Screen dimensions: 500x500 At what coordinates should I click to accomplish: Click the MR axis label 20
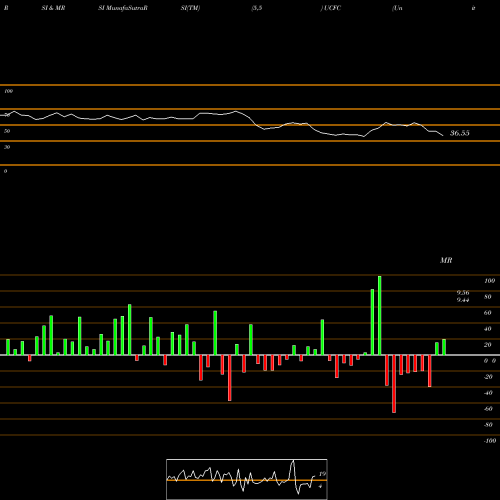coord(488,345)
